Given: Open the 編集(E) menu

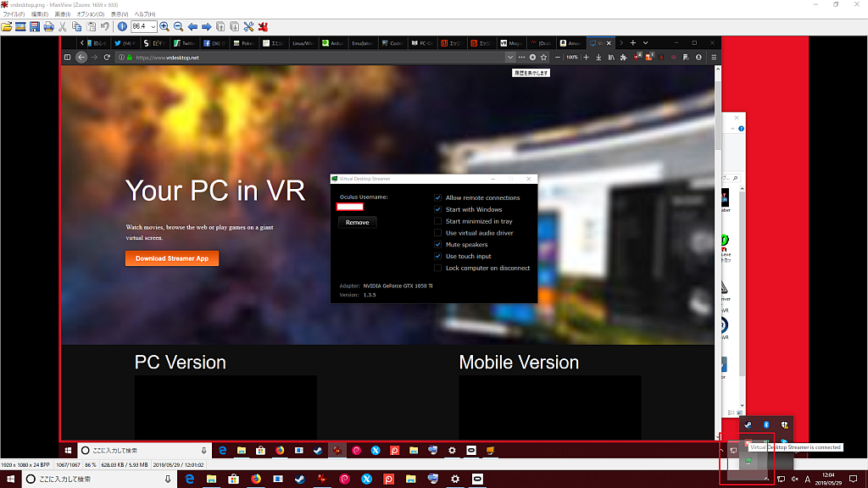Looking at the screenshot, I should (39, 14).
